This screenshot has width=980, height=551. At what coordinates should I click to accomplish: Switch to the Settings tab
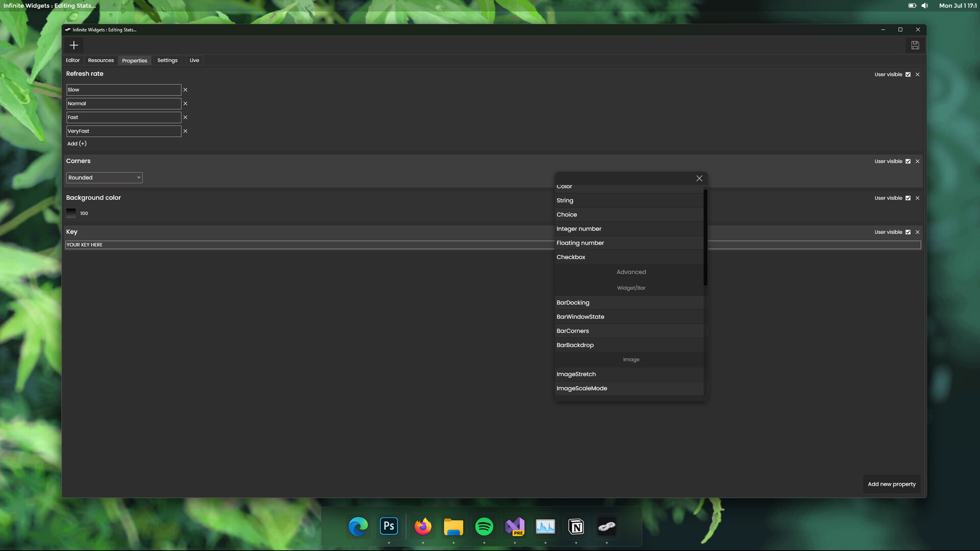[167, 60]
